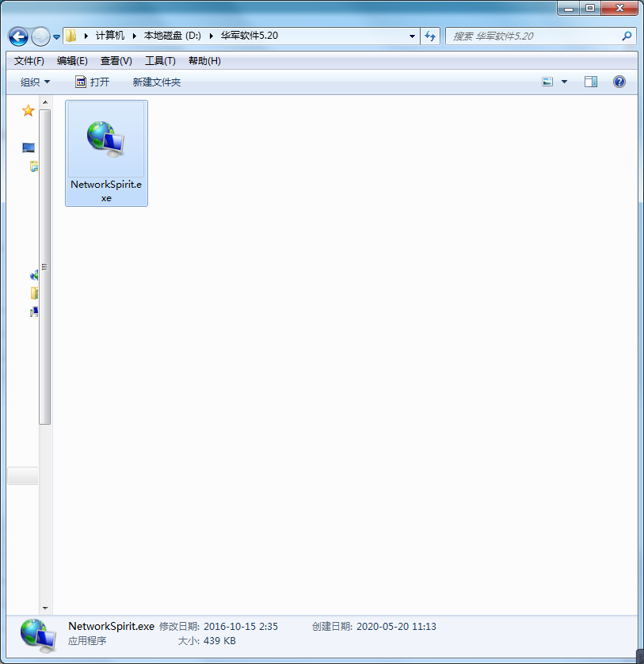Open the more view options dropdown arrow
644x664 pixels.
pos(564,82)
